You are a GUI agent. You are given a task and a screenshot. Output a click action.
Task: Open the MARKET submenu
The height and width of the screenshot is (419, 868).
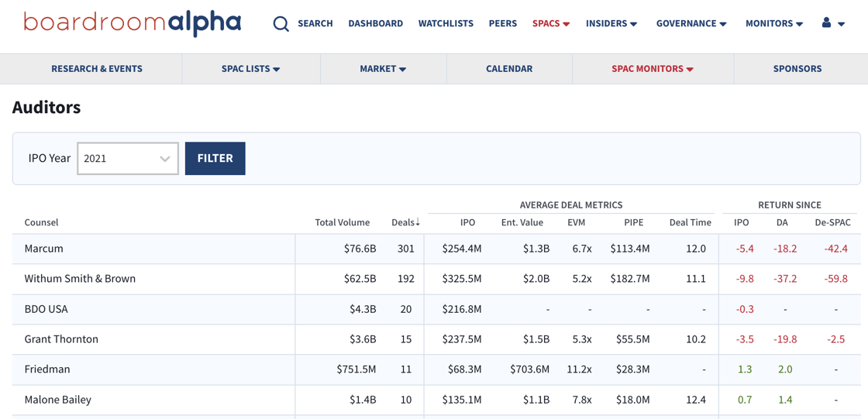[x=383, y=69]
